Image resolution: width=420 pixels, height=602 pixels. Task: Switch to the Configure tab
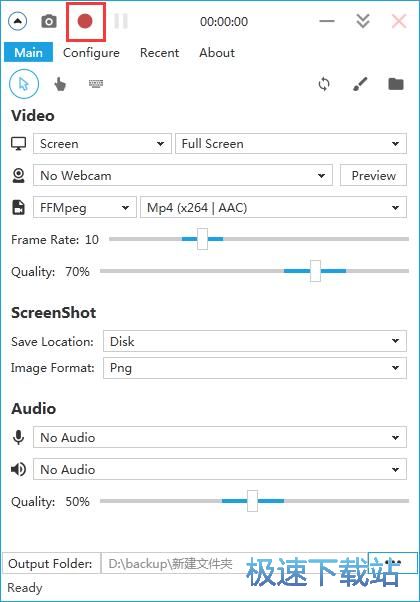pos(91,53)
